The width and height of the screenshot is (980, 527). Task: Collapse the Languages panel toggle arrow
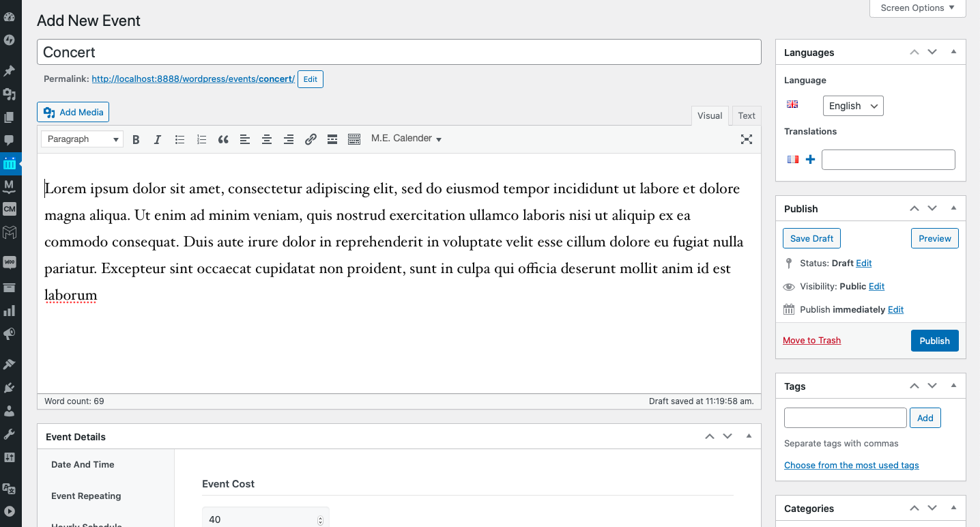pyautogui.click(x=953, y=53)
